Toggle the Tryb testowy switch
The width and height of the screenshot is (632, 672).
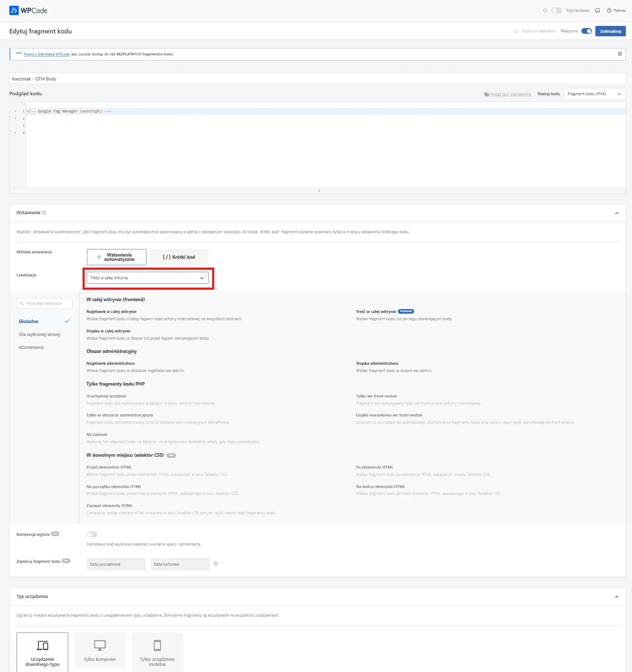(x=557, y=11)
